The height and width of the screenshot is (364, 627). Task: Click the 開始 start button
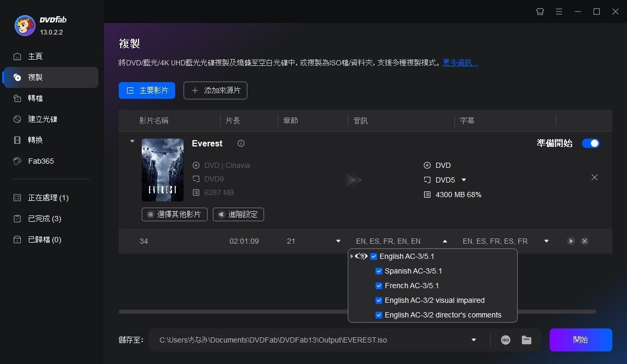coord(580,340)
